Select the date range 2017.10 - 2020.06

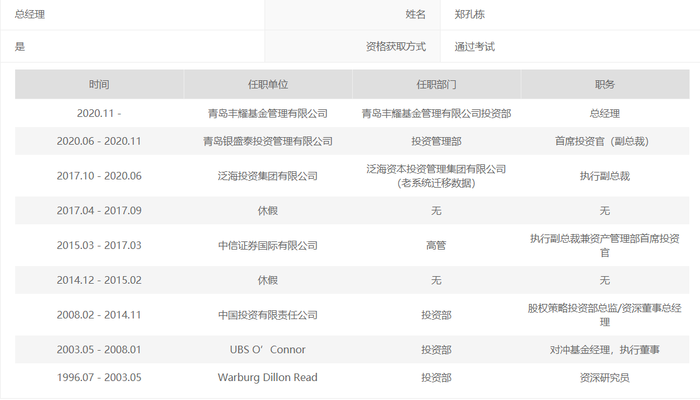click(99, 176)
